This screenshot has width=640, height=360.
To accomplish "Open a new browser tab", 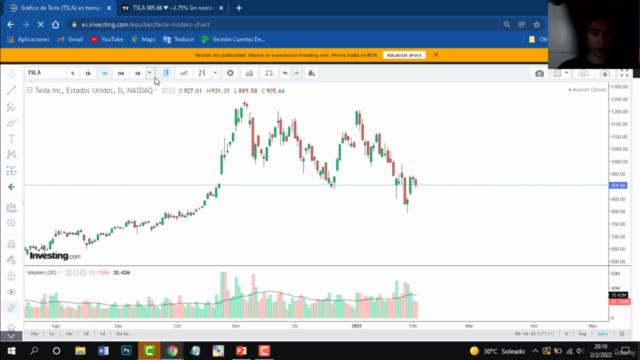I will click(239, 8).
